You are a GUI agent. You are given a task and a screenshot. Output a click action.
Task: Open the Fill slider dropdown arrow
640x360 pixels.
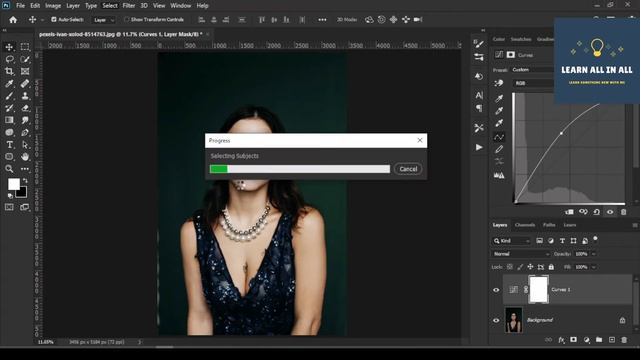594,267
